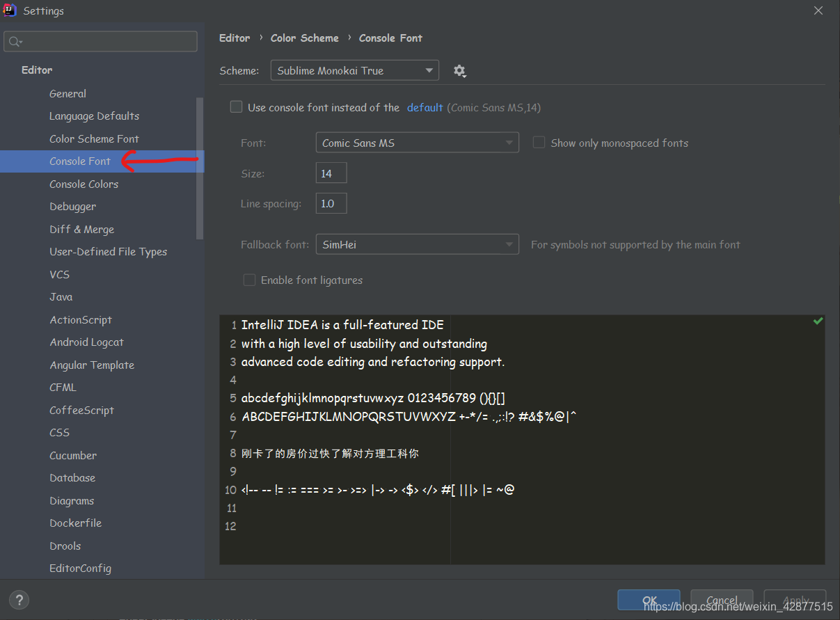Click the green checkmark in preview
Viewport: 840px width, 620px height.
click(x=818, y=321)
